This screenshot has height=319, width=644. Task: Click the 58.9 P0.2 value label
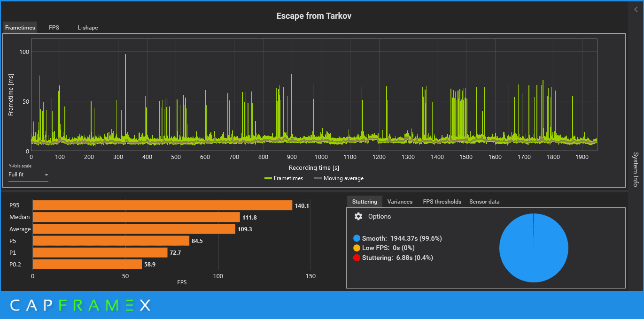pos(150,265)
